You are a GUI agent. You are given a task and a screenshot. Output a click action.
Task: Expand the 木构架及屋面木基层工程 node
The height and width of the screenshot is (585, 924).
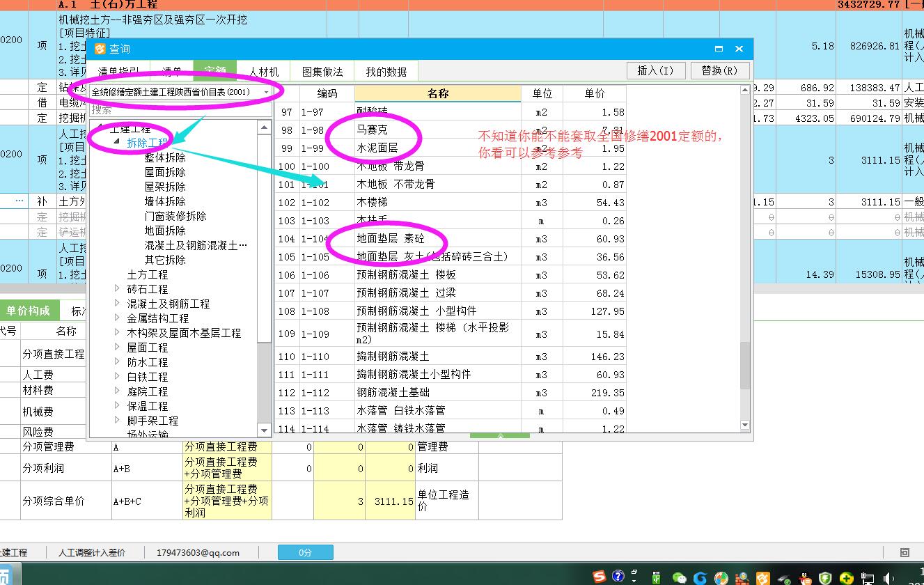point(116,333)
